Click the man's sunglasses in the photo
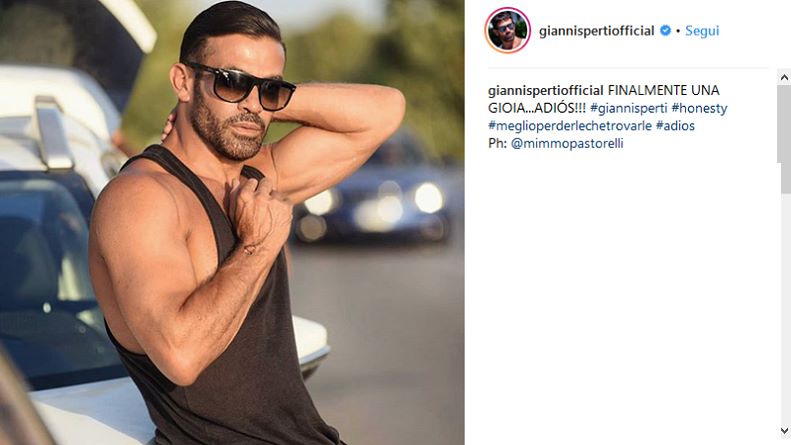Screen dimensions: 791x445 [x=241, y=86]
